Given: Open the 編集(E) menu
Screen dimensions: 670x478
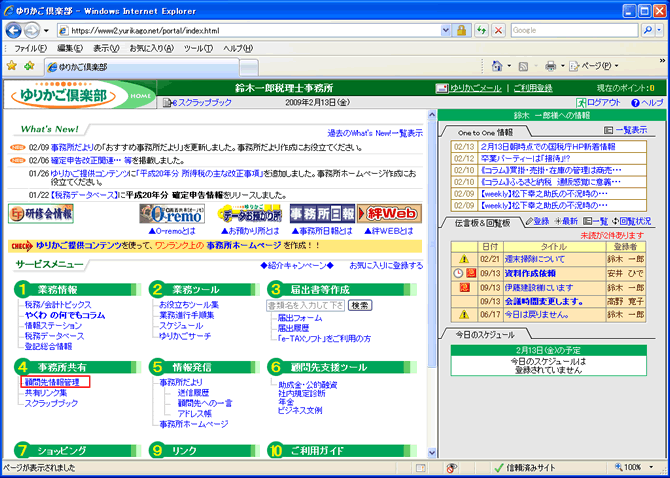Looking at the screenshot, I should (x=70, y=48).
